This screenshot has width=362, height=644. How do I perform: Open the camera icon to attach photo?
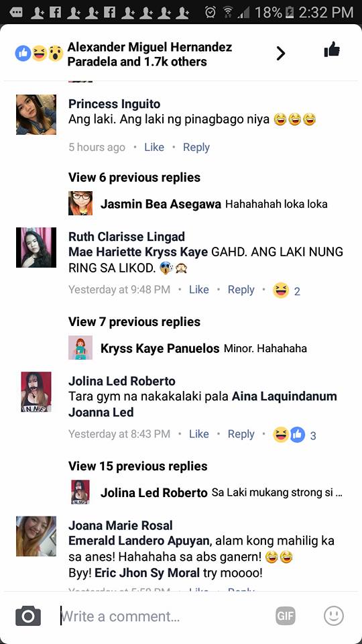[x=28, y=616]
